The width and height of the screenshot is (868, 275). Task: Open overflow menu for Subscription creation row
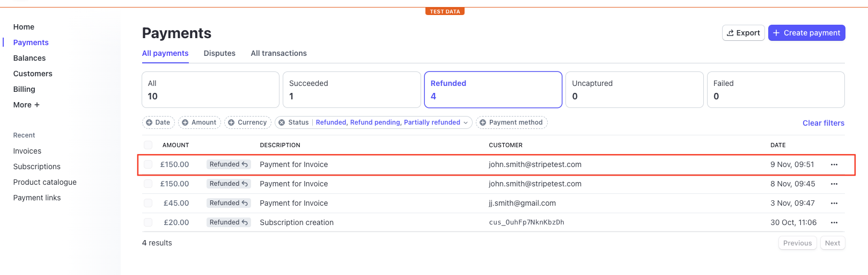click(x=834, y=223)
